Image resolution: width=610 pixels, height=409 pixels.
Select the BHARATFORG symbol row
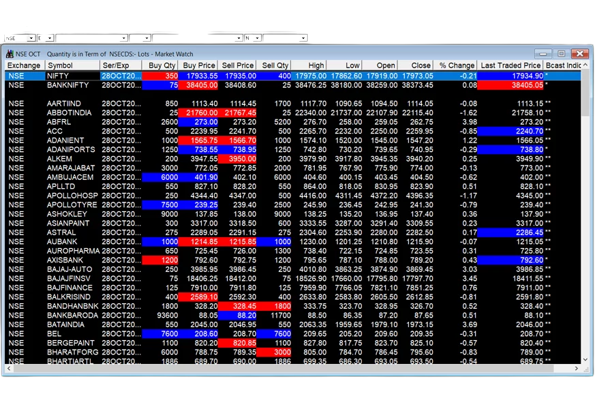coord(293,352)
